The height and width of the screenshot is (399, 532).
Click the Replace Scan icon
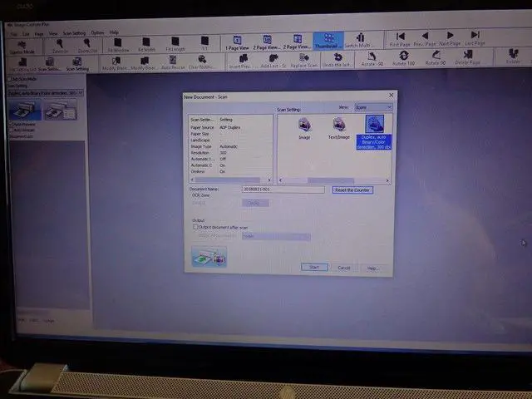[304, 61]
